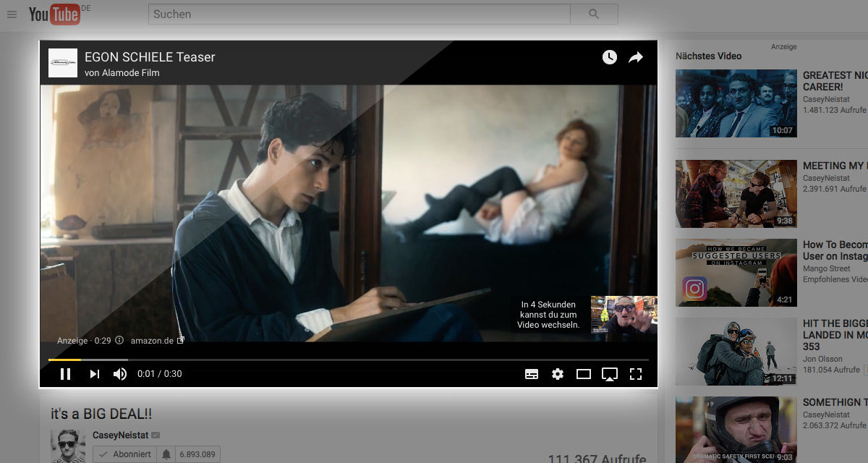The width and height of the screenshot is (868, 463).
Task: Open the EGON SCHIELE Teaser title
Action: click(x=150, y=57)
